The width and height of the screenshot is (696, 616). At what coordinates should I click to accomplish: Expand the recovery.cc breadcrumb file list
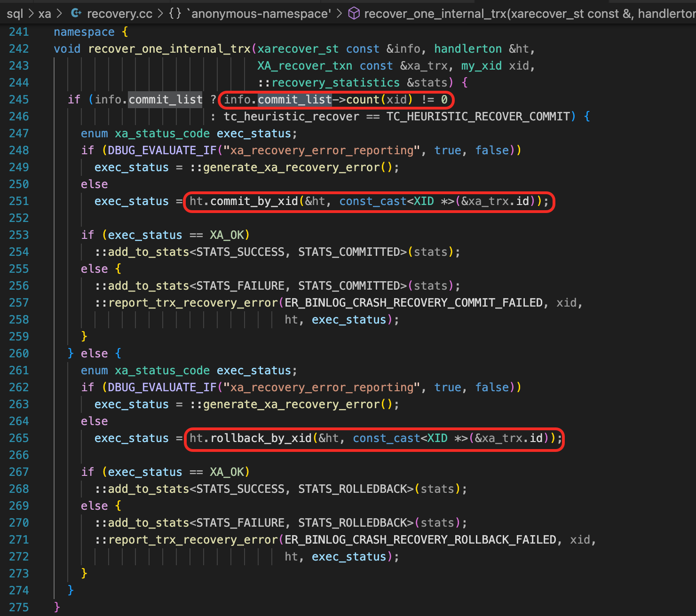click(119, 14)
